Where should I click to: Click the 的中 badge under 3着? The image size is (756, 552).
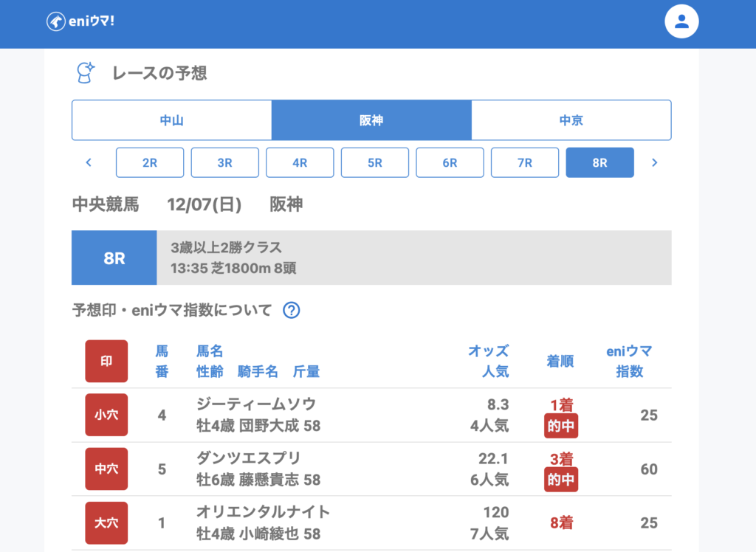[x=561, y=480]
